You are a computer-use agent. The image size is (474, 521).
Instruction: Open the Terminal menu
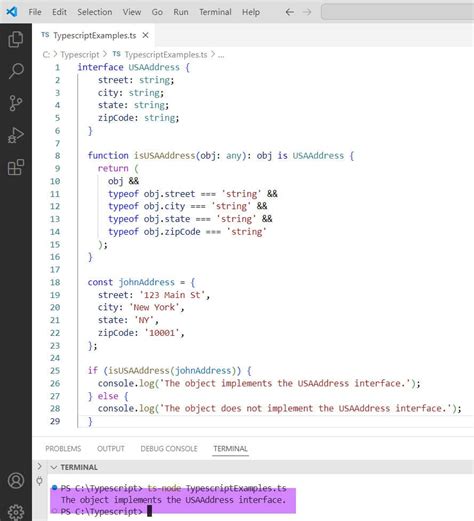tap(215, 12)
